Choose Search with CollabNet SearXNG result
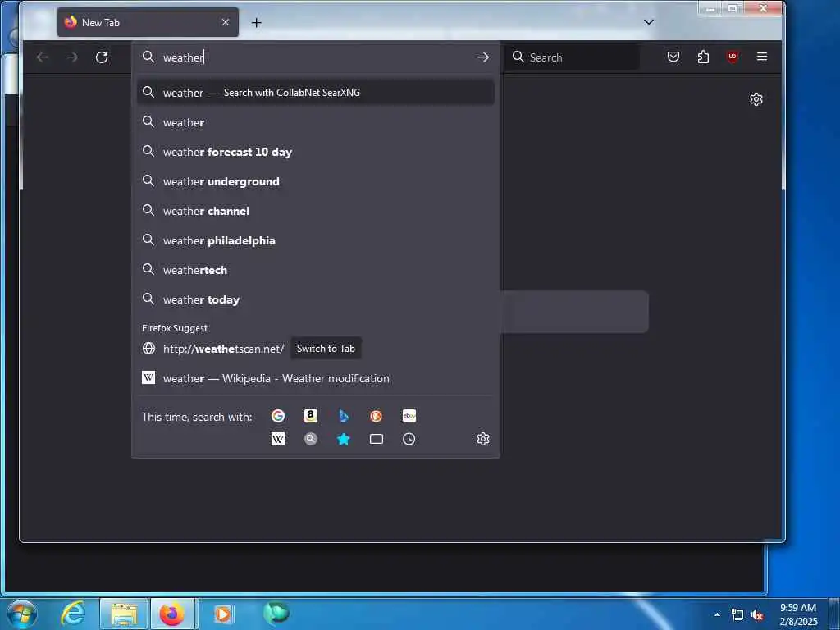This screenshot has width=840, height=630. click(316, 93)
